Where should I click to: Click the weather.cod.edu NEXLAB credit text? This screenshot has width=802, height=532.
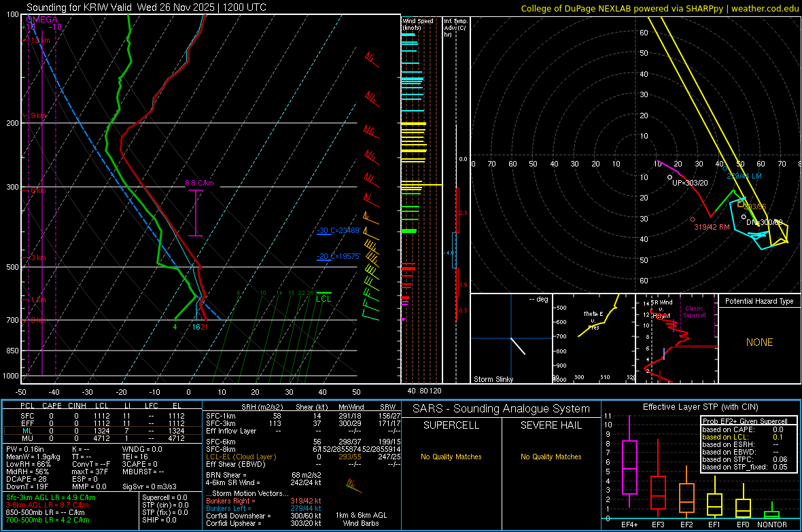pos(659,8)
